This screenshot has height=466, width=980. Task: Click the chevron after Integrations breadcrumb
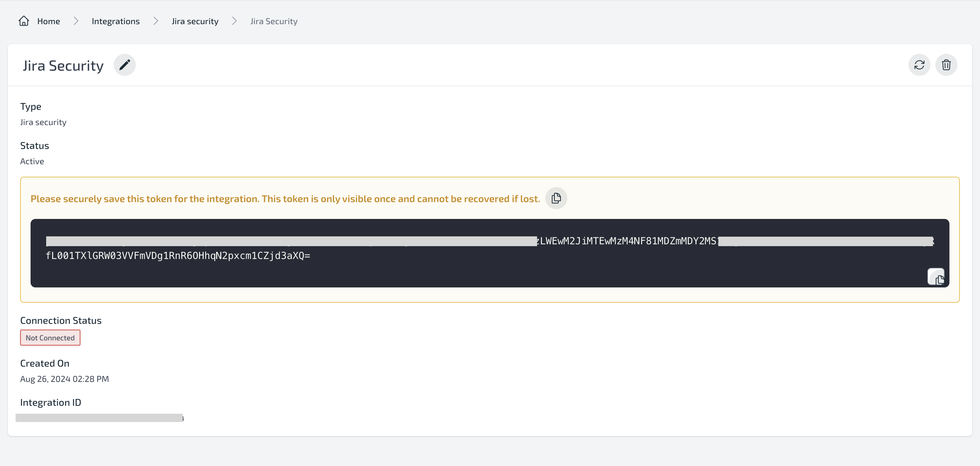tap(156, 21)
